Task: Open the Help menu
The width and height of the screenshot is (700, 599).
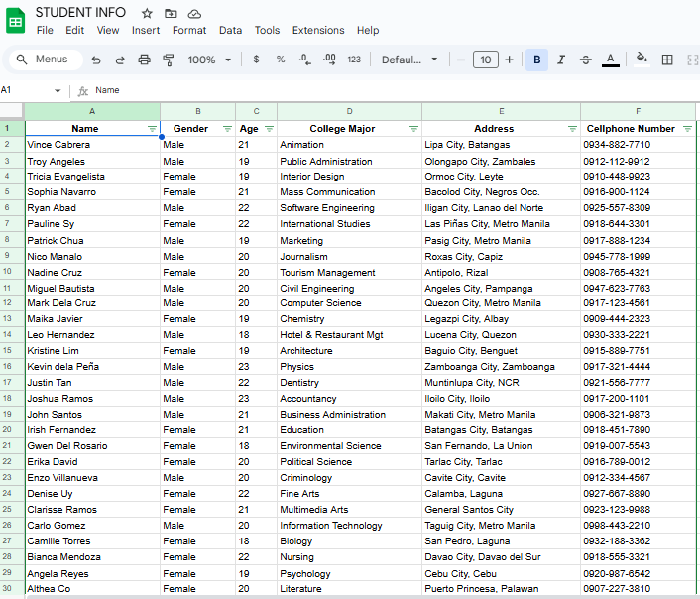Action: [x=368, y=30]
